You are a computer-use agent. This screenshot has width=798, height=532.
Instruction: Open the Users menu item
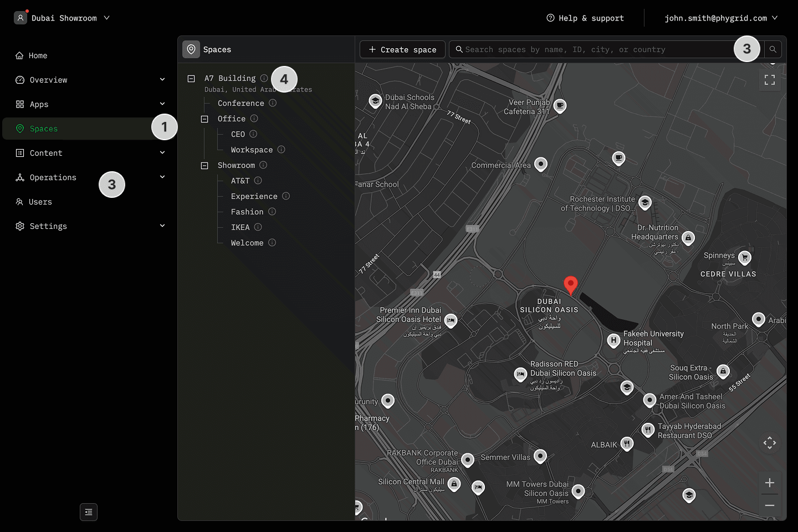coord(40,202)
